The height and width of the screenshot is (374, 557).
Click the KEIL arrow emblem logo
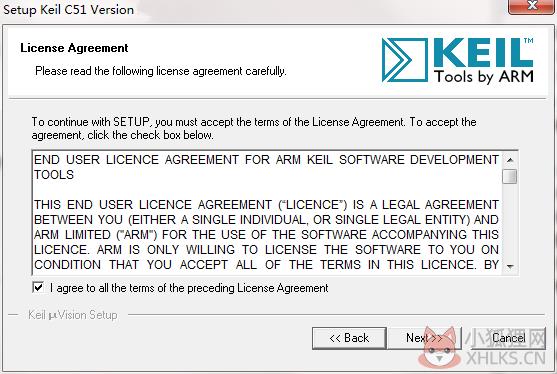coord(404,60)
